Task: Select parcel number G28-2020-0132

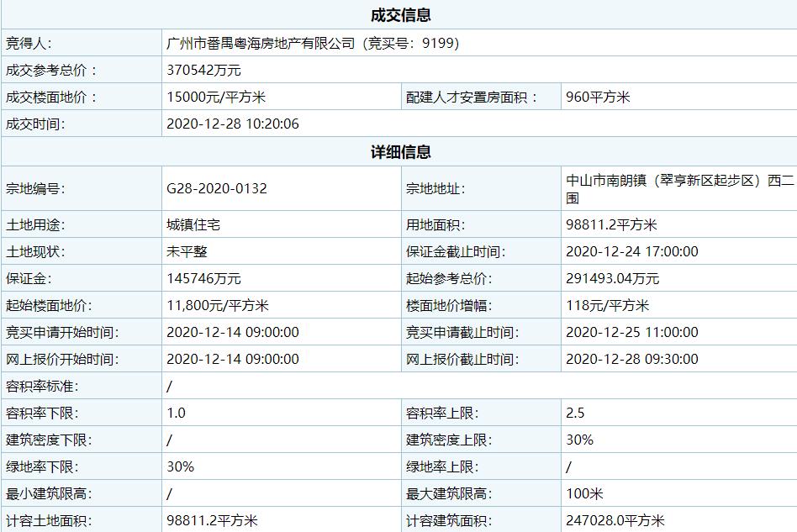Action: click(x=217, y=188)
